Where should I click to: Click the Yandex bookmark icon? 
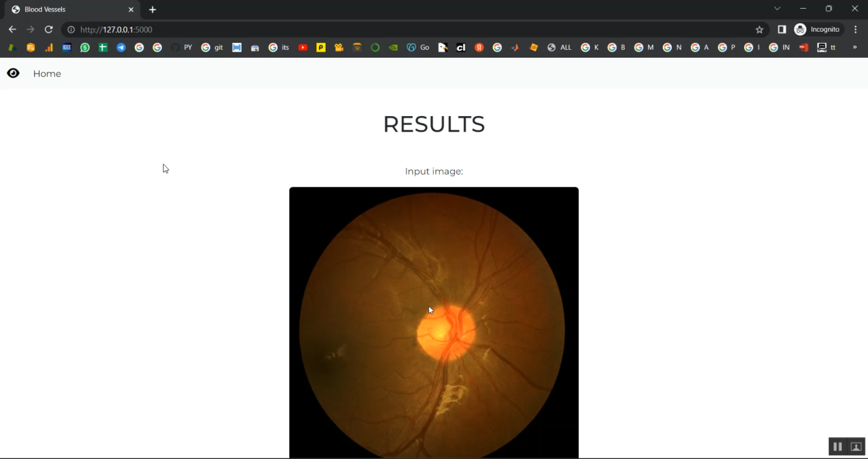point(479,47)
